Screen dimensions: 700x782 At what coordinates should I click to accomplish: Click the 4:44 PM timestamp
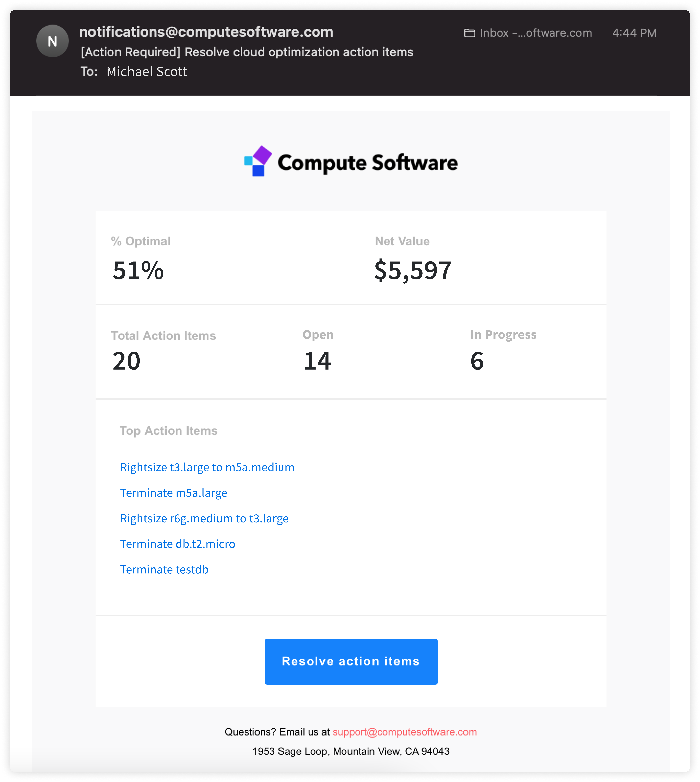634,33
